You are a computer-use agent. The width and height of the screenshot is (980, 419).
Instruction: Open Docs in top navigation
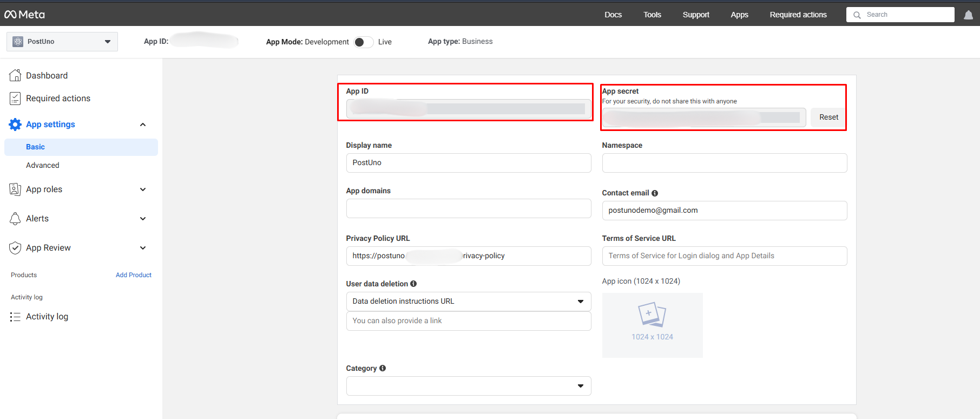613,15
